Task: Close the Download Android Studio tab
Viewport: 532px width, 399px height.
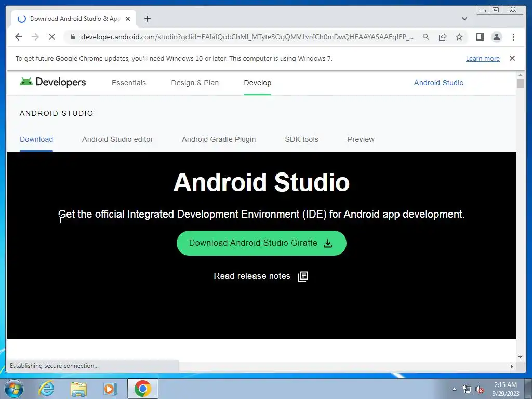Action: point(128,19)
